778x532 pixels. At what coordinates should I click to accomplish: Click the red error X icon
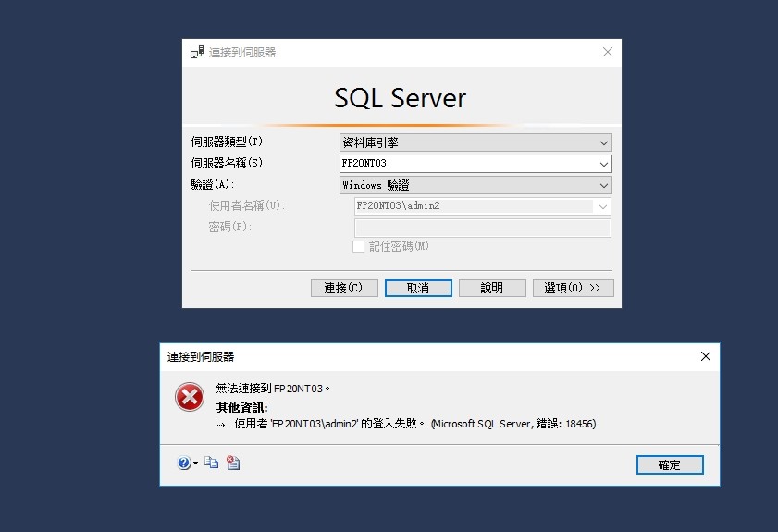(x=189, y=397)
